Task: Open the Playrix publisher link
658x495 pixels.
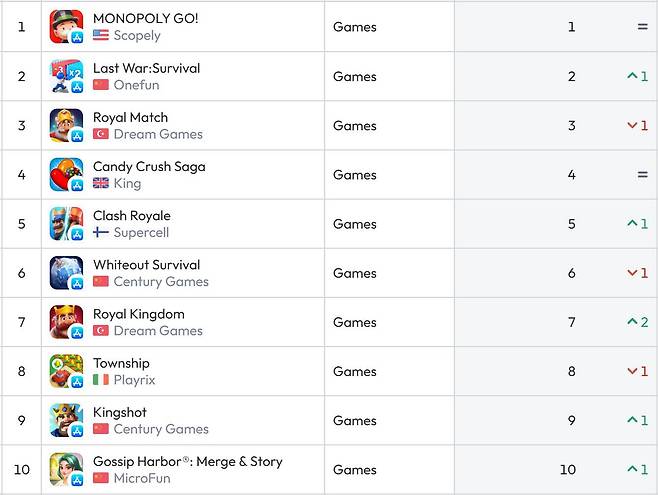Action: (134, 380)
